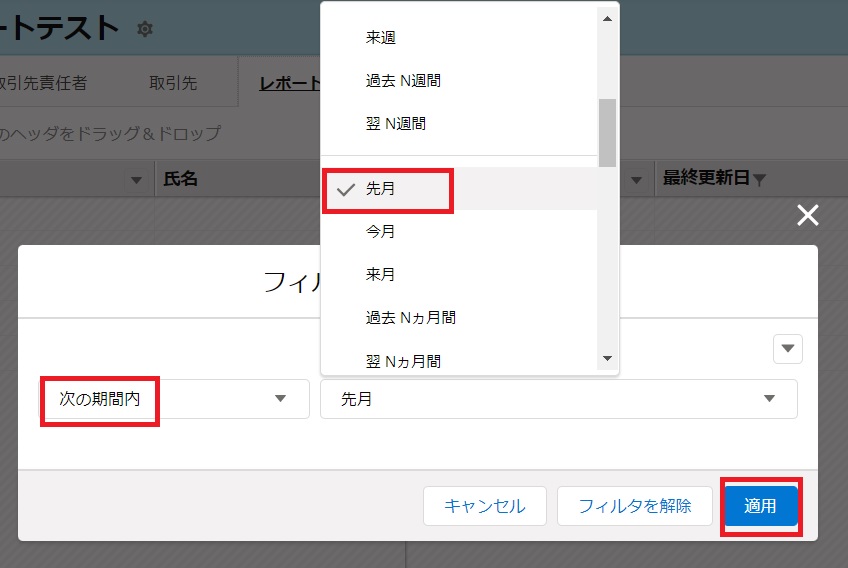Click the scrollbar thumb of the dropdown list
This screenshot has height=568, width=848.
pos(607,133)
